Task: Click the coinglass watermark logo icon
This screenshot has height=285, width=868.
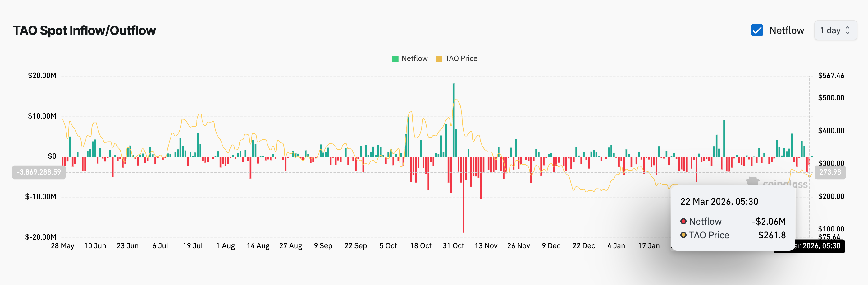Action: (x=752, y=182)
